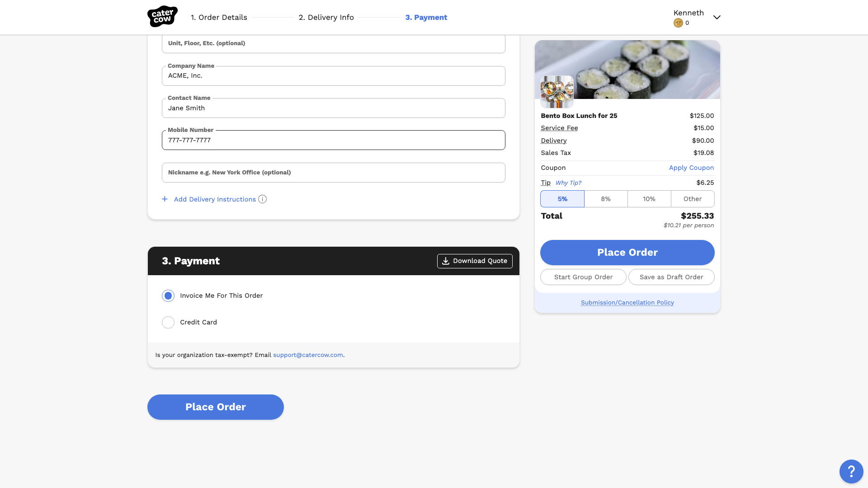
Task: Click into the Contact Name field
Action: click(x=334, y=108)
